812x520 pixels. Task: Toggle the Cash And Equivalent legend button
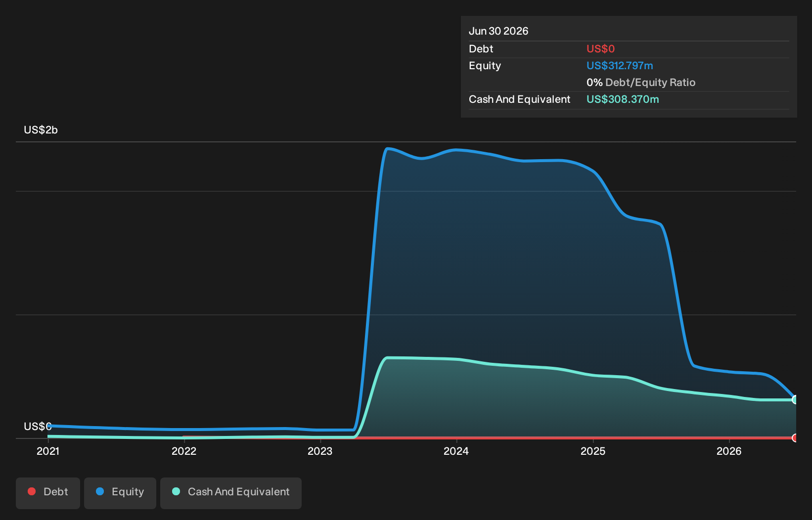231,493
